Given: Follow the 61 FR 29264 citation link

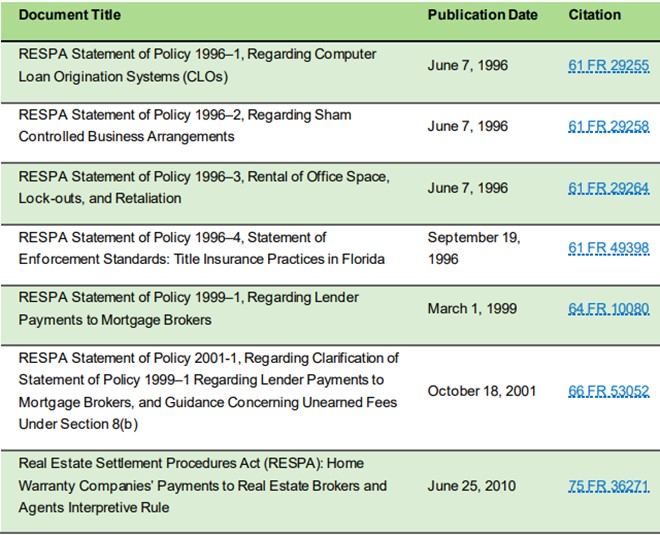Looking at the screenshot, I should (x=608, y=188).
